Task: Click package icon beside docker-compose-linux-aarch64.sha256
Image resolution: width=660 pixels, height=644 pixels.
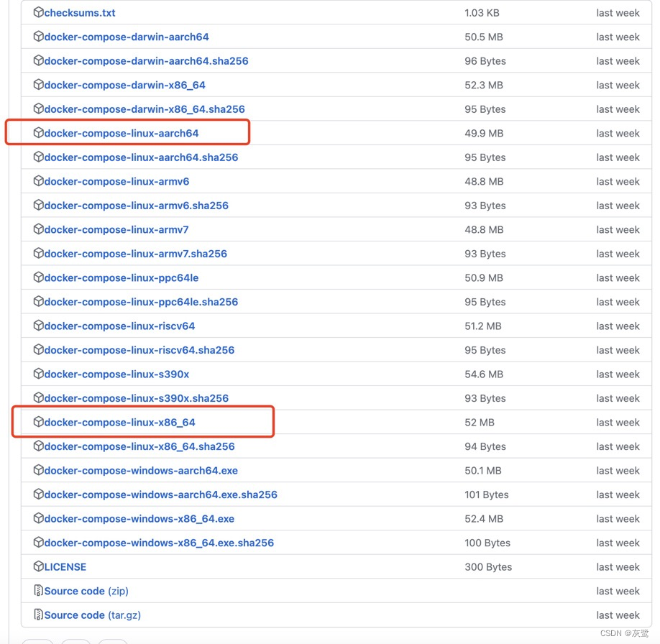Action: click(x=38, y=157)
